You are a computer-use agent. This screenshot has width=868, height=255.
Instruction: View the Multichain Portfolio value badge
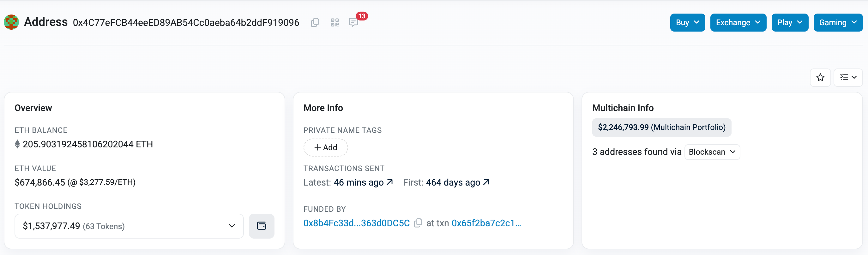(x=661, y=127)
